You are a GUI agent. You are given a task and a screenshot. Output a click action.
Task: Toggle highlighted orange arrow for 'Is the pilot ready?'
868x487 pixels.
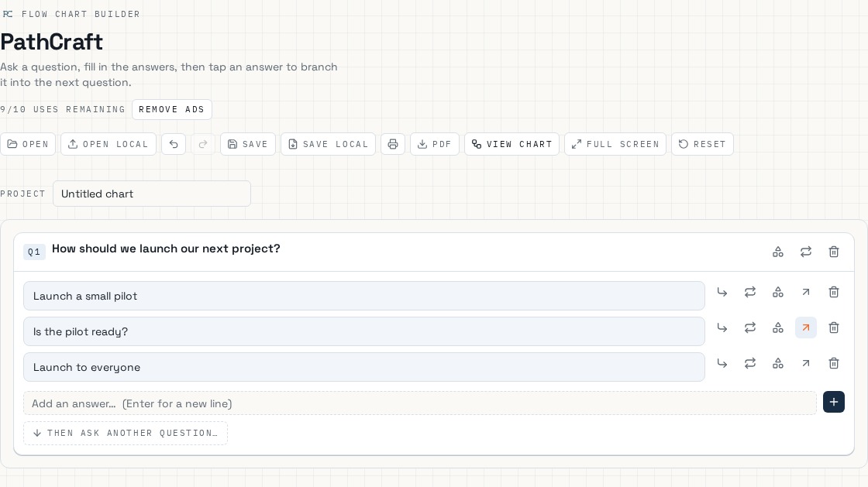[x=805, y=328]
